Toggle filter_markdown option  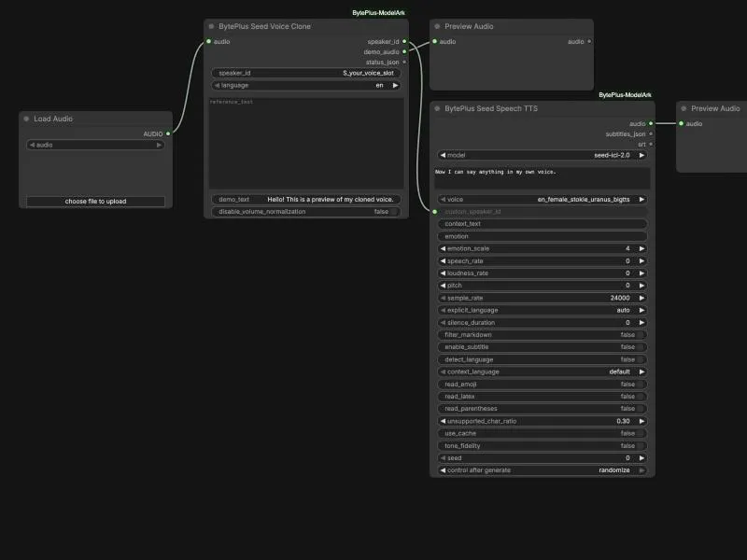543,335
